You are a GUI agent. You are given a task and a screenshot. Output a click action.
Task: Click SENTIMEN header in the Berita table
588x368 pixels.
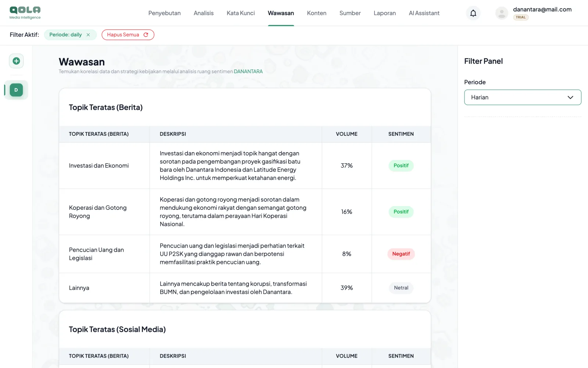(401, 134)
